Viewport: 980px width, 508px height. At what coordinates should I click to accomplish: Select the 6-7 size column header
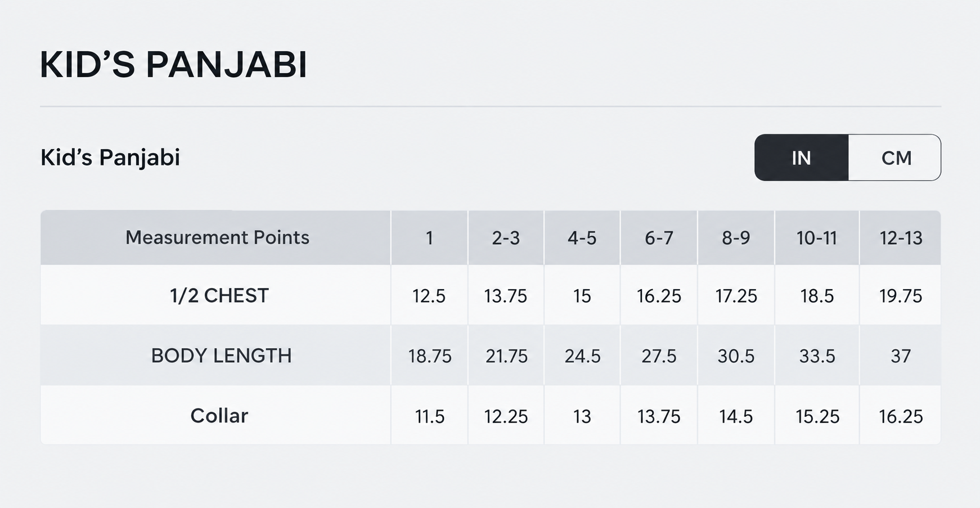point(659,237)
